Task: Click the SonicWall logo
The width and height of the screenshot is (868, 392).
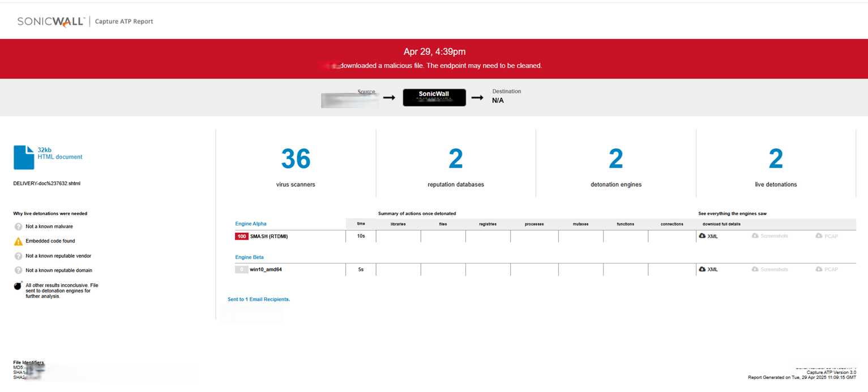Action: point(51,22)
